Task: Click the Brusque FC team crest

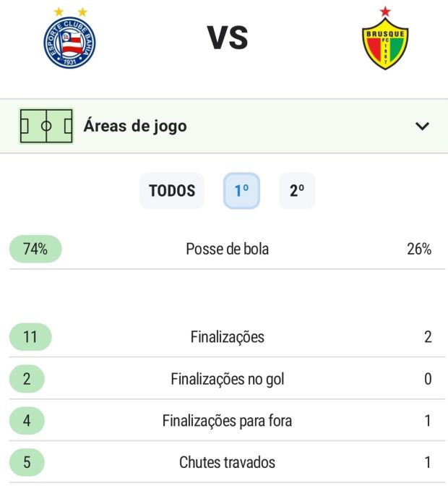Action: [385, 41]
